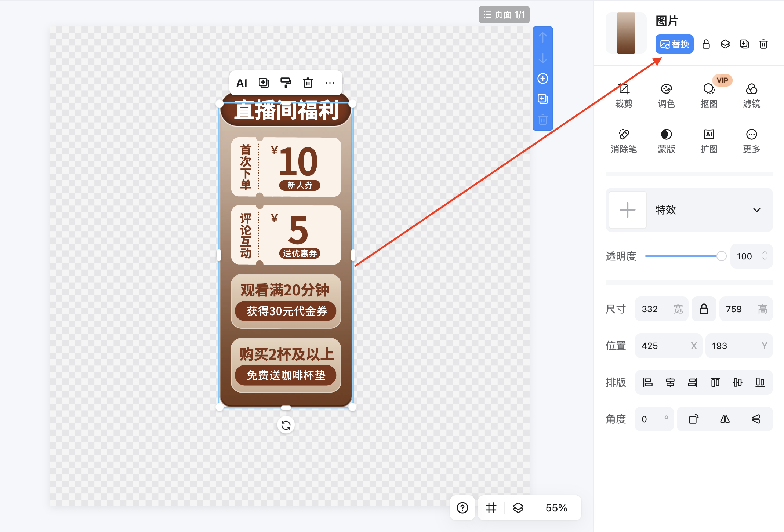Open the 页面 1/1 page list

[504, 15]
